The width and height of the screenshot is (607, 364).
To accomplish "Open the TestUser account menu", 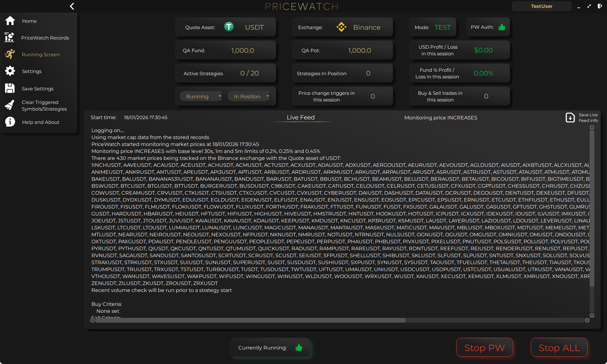I will pyautogui.click(x=542, y=6).
